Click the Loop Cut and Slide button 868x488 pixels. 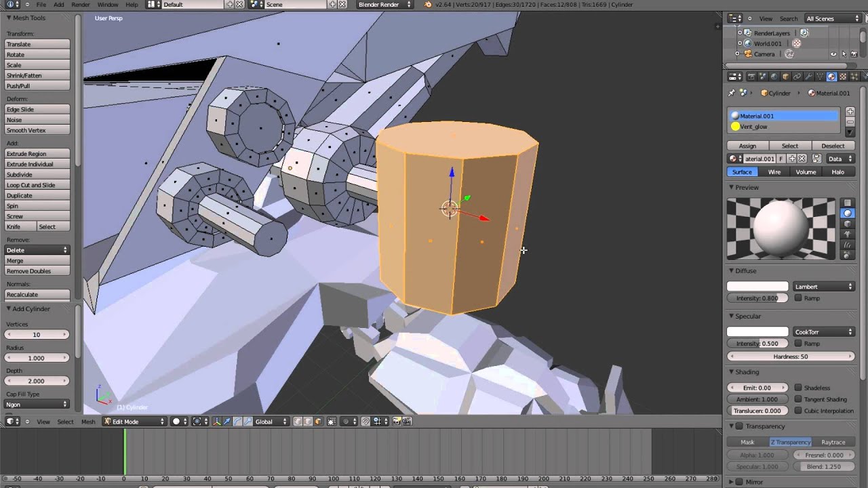point(37,185)
